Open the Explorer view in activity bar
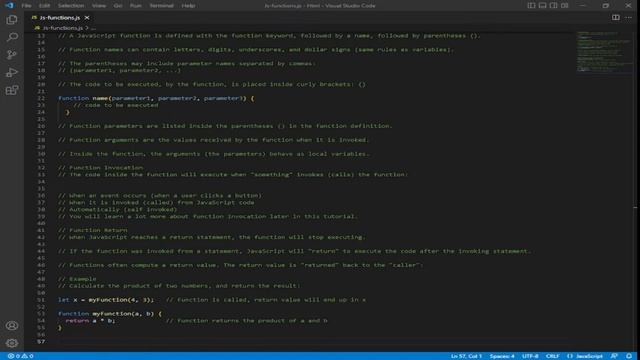640x360 pixels. coord(12,20)
